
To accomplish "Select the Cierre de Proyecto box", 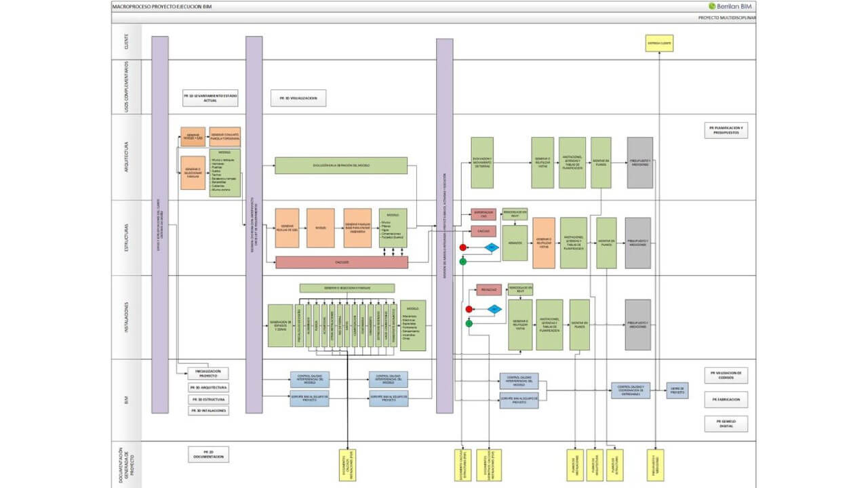I will tap(677, 390).
